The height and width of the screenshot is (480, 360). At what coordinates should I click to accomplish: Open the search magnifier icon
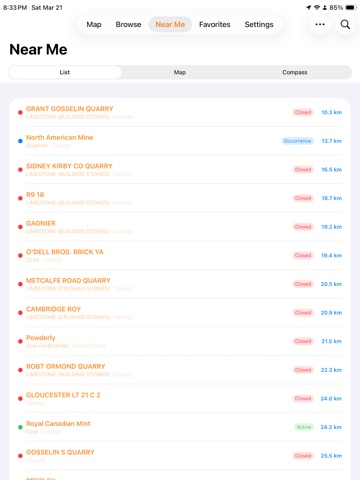[x=345, y=24]
